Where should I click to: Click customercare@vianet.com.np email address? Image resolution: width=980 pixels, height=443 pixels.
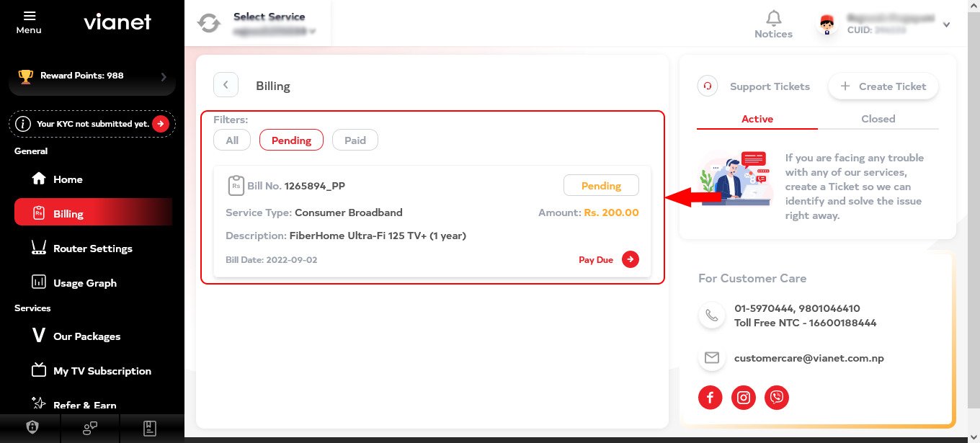click(809, 358)
